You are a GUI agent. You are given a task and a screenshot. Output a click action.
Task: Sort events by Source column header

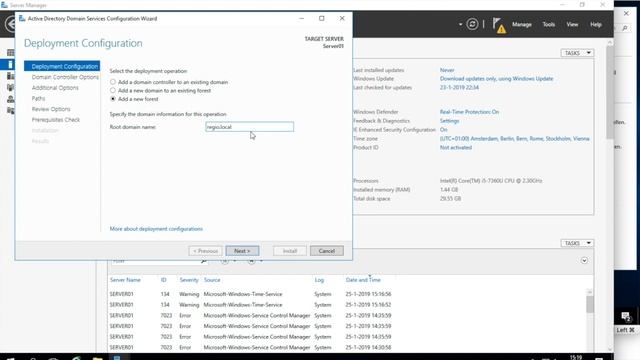click(212, 280)
